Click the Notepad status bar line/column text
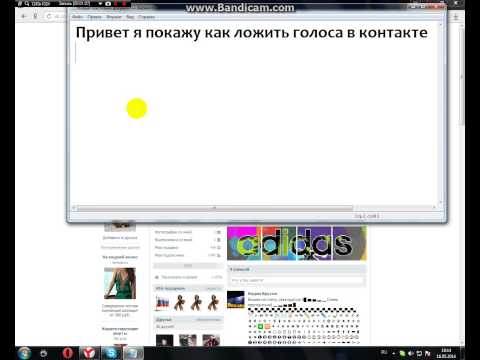Viewport: 480px width, 360px height. click(x=366, y=216)
